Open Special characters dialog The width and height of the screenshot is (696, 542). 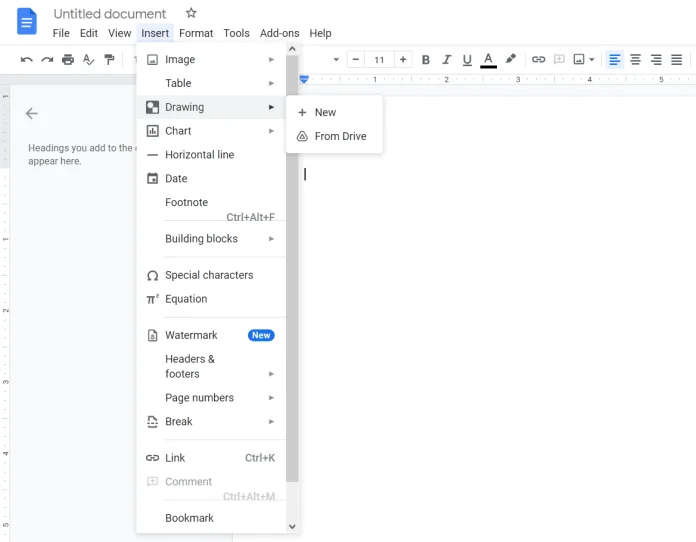click(211, 275)
